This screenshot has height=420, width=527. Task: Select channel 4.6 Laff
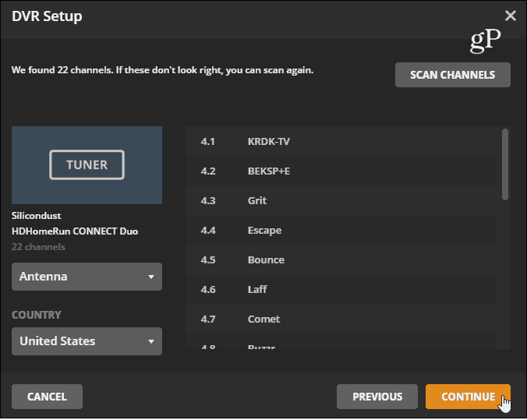(341, 289)
